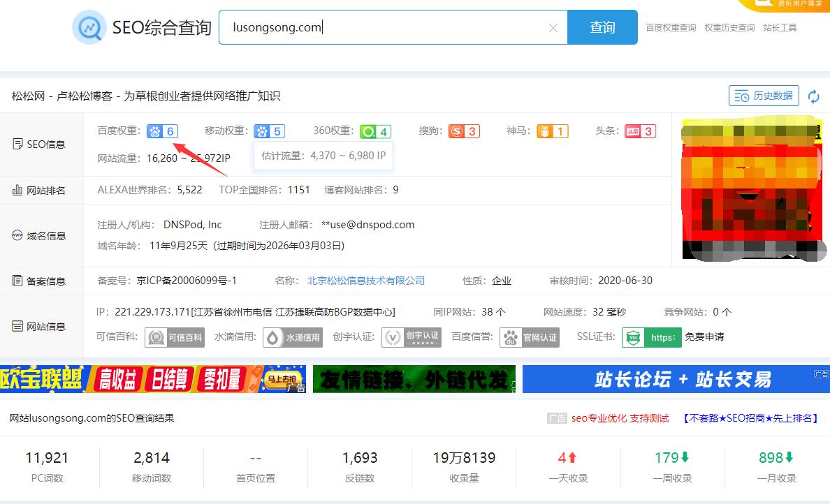830x504 pixels.
Task: Open 不套路★SEO招商★先上排名 link
Action: (750, 418)
